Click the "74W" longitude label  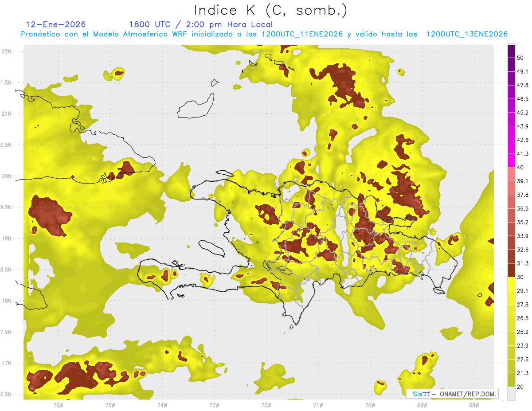162,405
